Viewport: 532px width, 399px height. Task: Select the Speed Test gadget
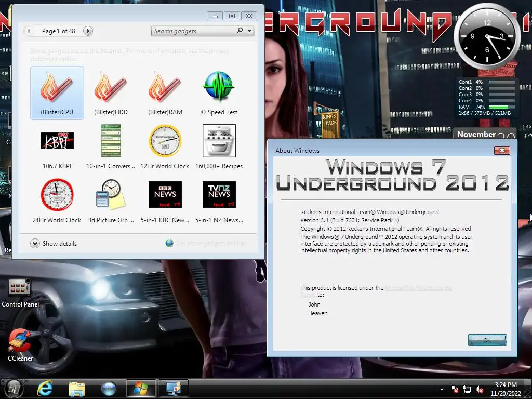[219, 93]
